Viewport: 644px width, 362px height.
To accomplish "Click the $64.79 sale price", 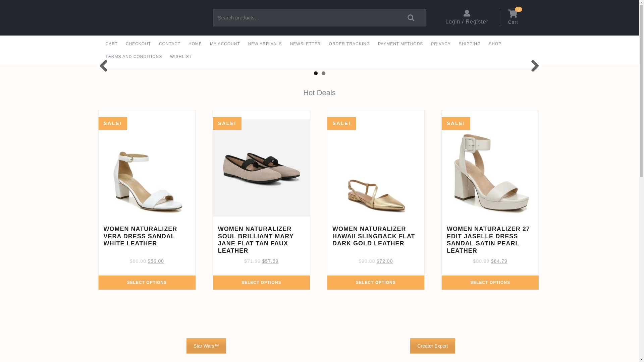I will tap(499, 261).
